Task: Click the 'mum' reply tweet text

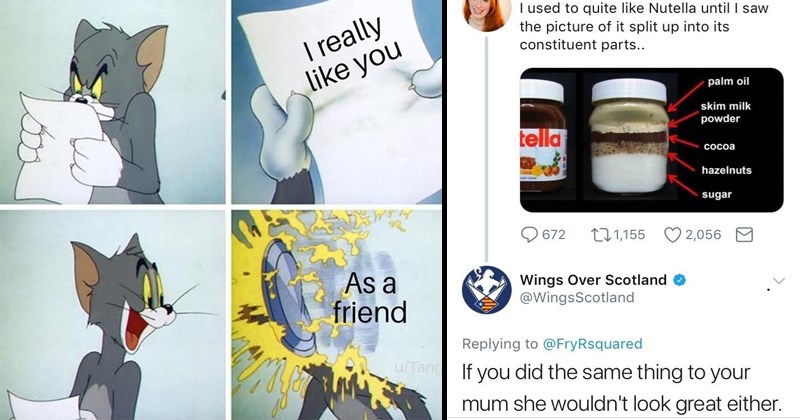Action: coord(621,388)
